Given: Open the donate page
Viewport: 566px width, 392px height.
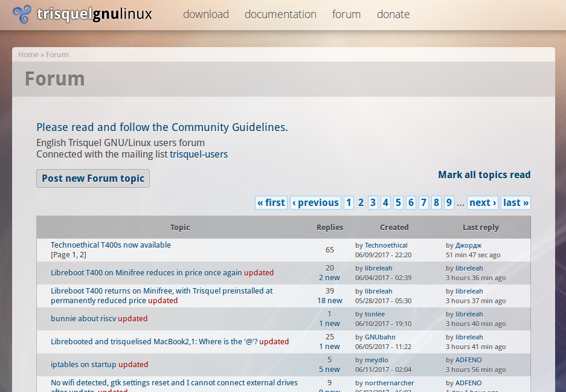Looking at the screenshot, I should point(393,14).
